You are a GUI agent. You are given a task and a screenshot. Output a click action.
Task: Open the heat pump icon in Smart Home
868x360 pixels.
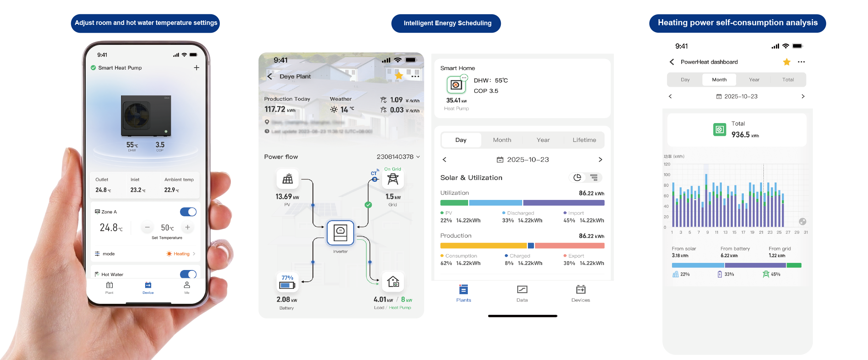[x=456, y=85]
